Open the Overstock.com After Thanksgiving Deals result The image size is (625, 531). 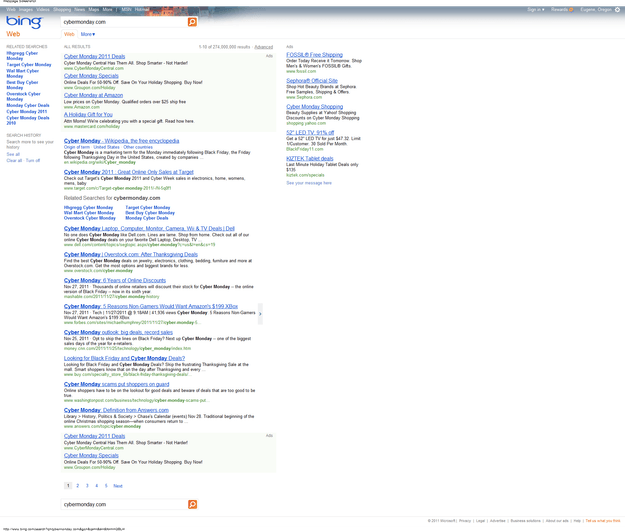click(x=131, y=255)
